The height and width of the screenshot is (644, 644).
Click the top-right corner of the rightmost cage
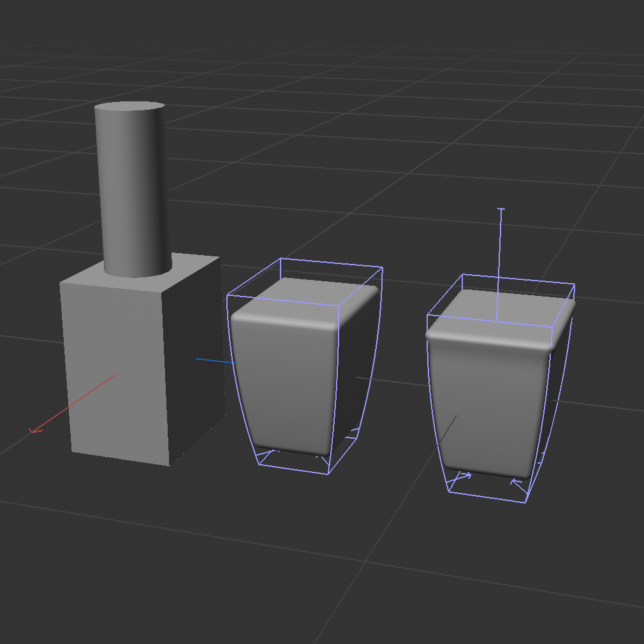pyautogui.click(x=574, y=285)
